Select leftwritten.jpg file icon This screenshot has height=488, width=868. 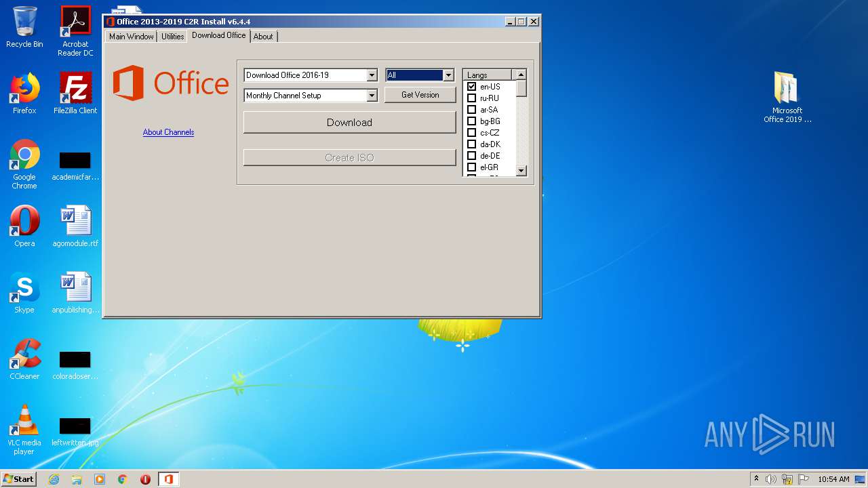pos(75,432)
